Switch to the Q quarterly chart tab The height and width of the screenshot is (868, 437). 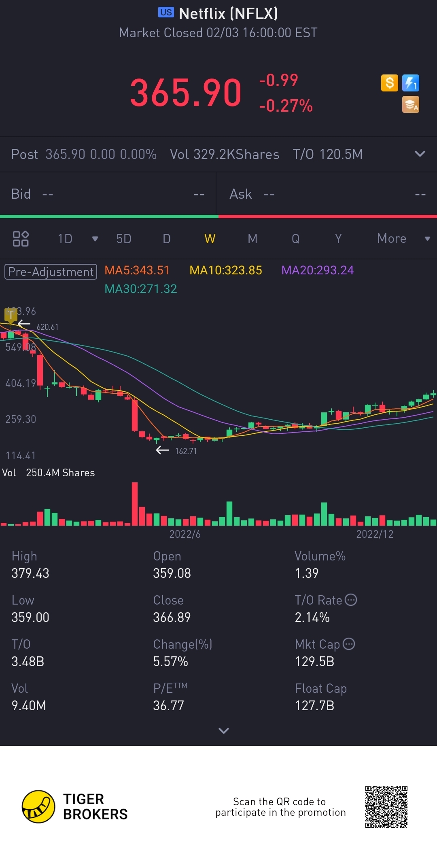[296, 239]
